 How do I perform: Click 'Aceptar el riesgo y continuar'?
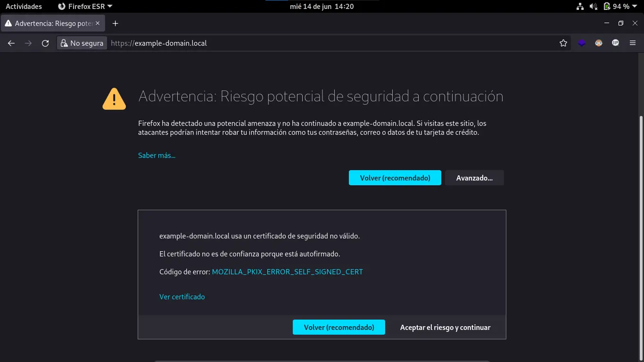coord(445,327)
